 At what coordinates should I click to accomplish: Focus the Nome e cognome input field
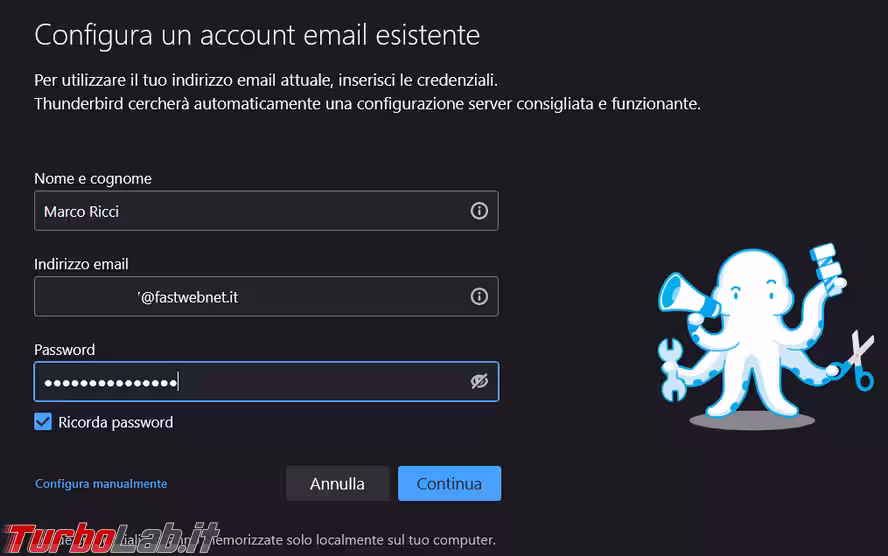[x=266, y=211]
